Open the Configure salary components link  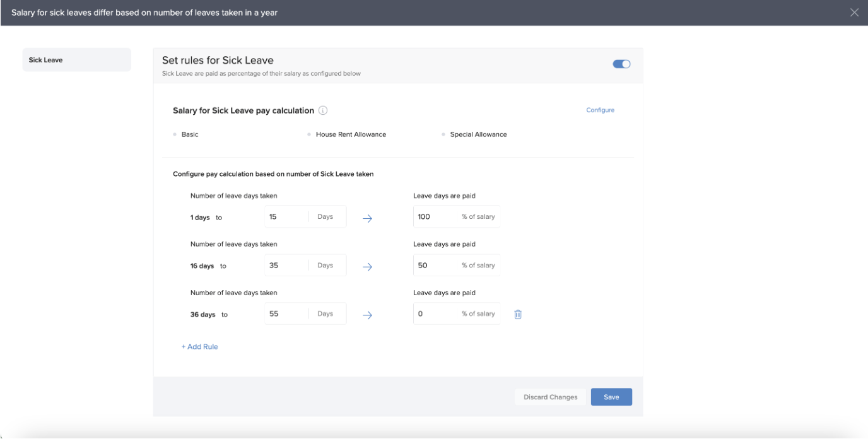click(x=600, y=110)
